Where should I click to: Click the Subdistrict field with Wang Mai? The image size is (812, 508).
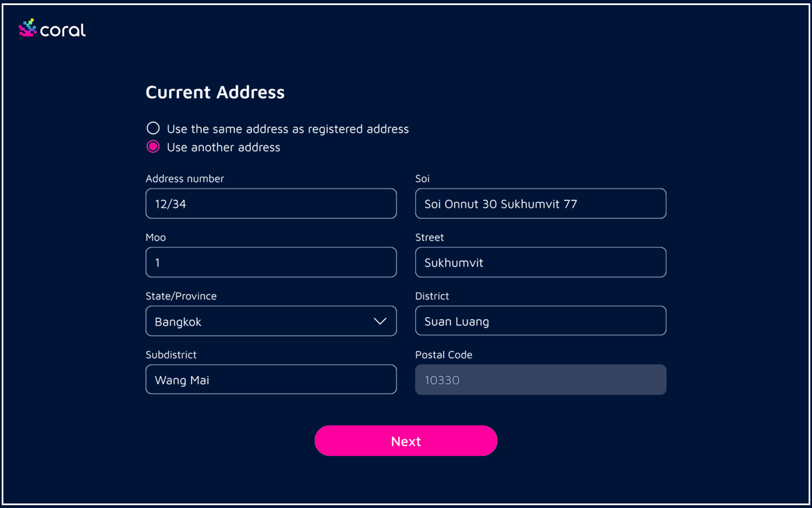(x=271, y=380)
